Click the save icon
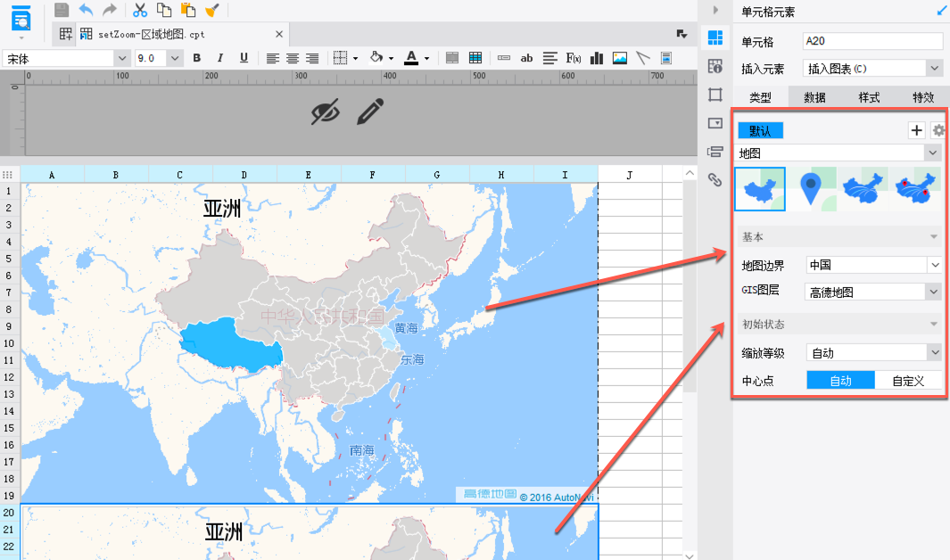 (x=62, y=10)
